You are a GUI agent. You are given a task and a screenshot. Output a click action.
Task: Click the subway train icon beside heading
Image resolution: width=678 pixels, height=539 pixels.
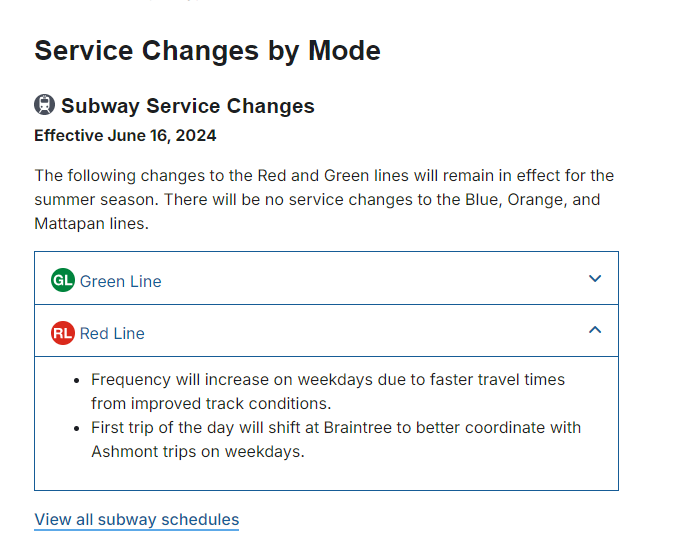(x=45, y=105)
